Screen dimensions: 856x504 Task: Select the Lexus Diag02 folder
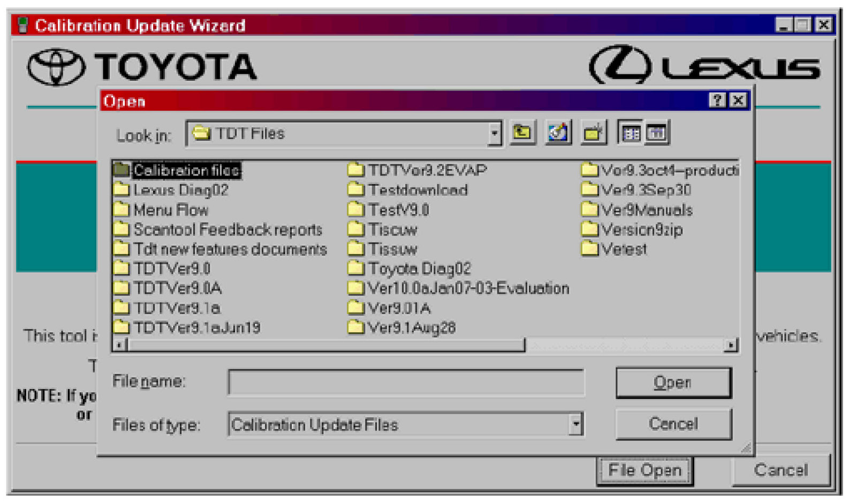click(180, 190)
